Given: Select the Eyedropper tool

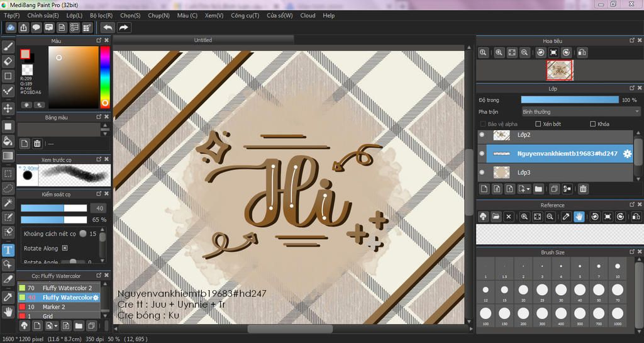Looking at the screenshot, I should coord(8,297).
